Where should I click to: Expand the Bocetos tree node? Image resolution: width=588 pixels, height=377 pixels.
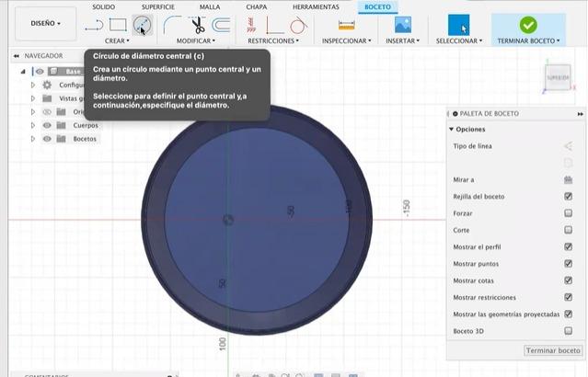click(33, 139)
